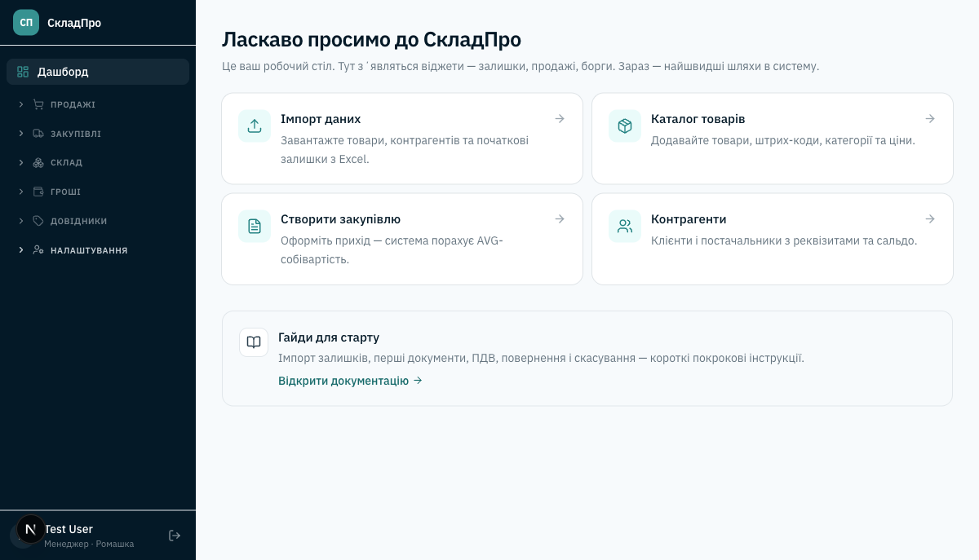Image resolution: width=979 pixels, height=560 pixels.
Task: Open the Створити закупівлю card title
Action: pos(340,219)
